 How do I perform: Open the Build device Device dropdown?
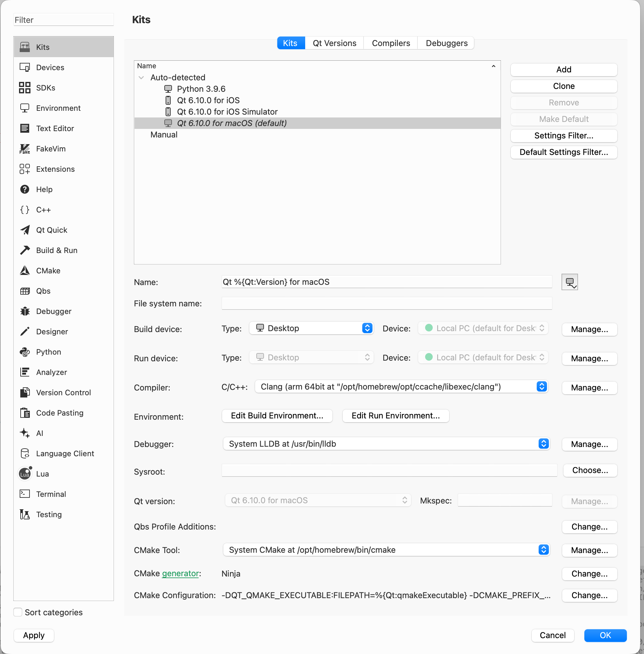[483, 328]
